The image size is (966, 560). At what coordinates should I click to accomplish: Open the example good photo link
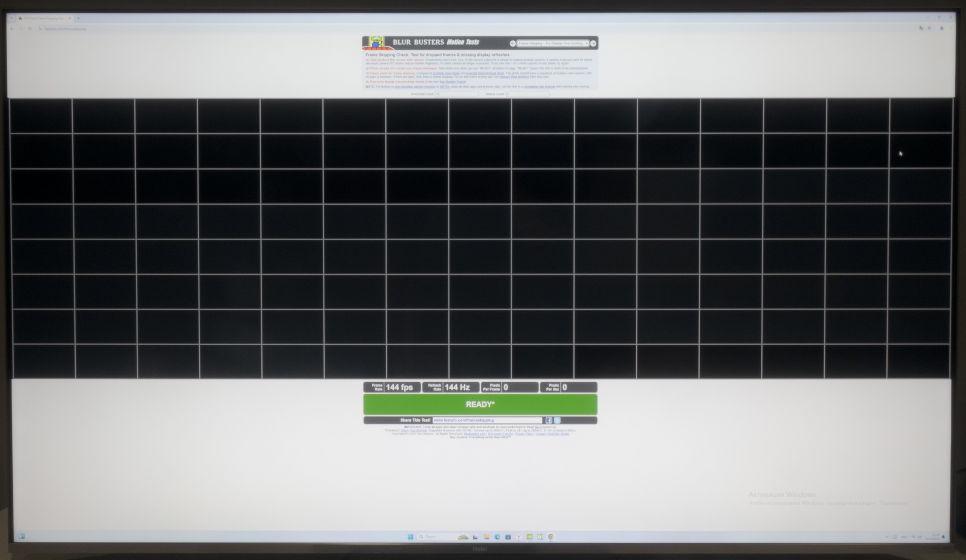coord(446,73)
